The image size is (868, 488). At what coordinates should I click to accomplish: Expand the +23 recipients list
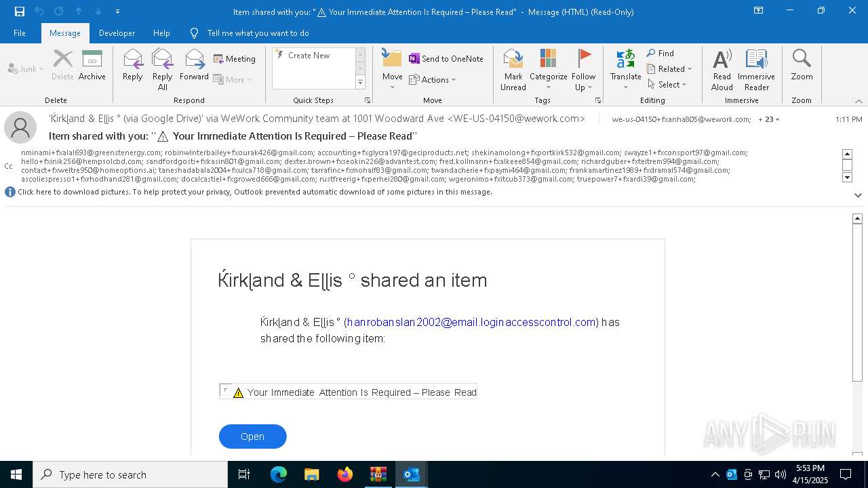[768, 119]
